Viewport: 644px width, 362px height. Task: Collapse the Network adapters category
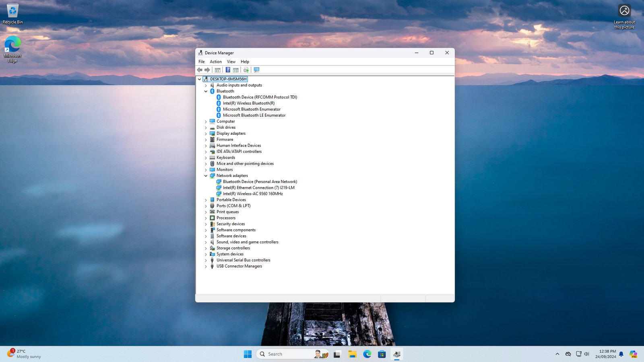(206, 176)
